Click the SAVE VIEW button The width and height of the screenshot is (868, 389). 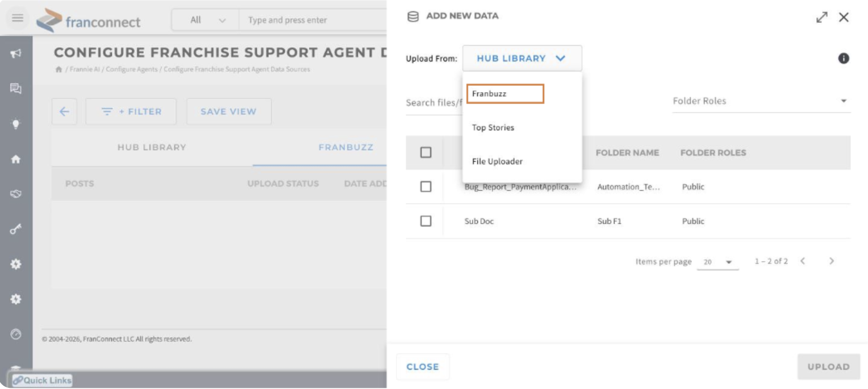[x=228, y=111]
